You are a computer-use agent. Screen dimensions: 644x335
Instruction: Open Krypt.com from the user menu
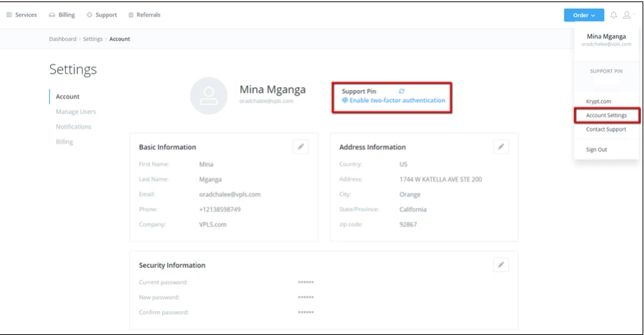(x=598, y=101)
